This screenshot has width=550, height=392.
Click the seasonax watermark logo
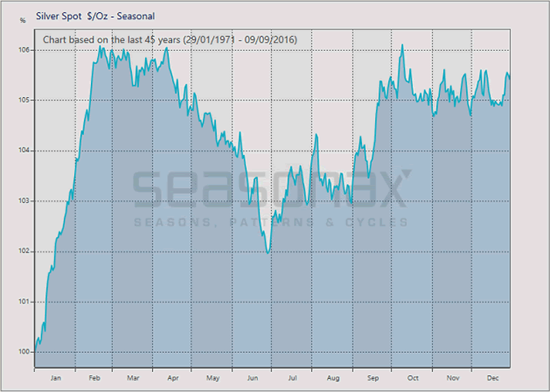pos(273,189)
